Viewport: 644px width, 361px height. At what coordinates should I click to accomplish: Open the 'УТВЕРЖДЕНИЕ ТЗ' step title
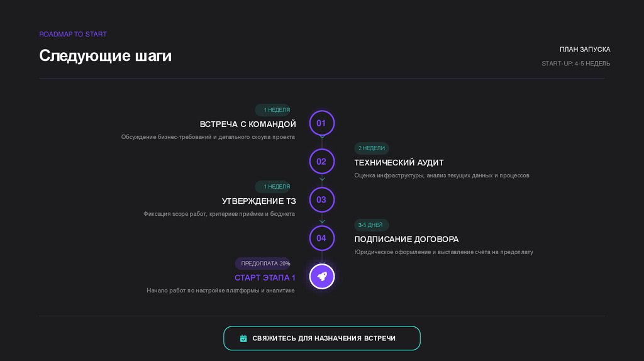[x=258, y=201]
